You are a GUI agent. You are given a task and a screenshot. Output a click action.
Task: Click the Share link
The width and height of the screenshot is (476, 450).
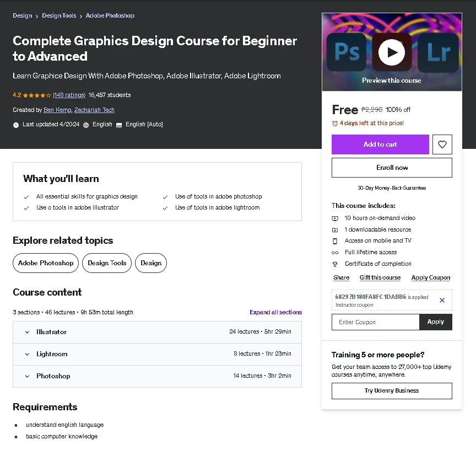[341, 277]
